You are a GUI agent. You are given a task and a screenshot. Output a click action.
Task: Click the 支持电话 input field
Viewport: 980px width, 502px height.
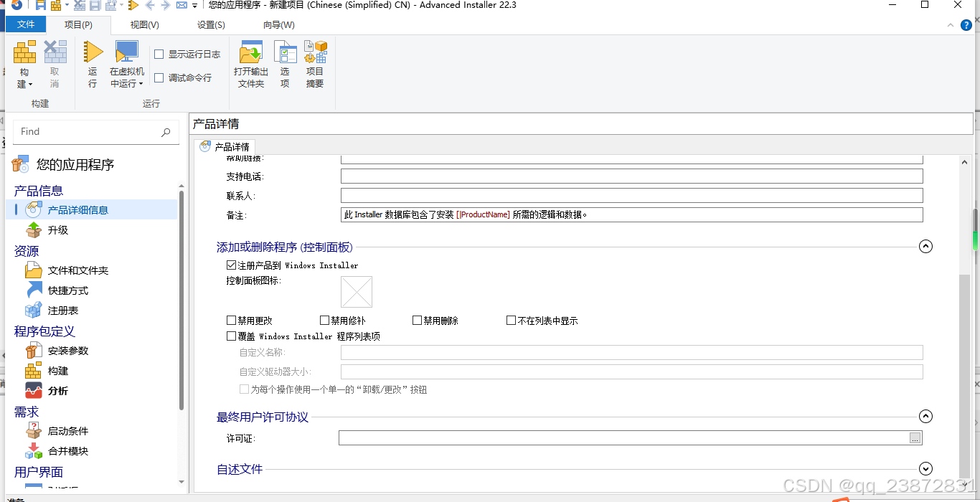coord(631,176)
